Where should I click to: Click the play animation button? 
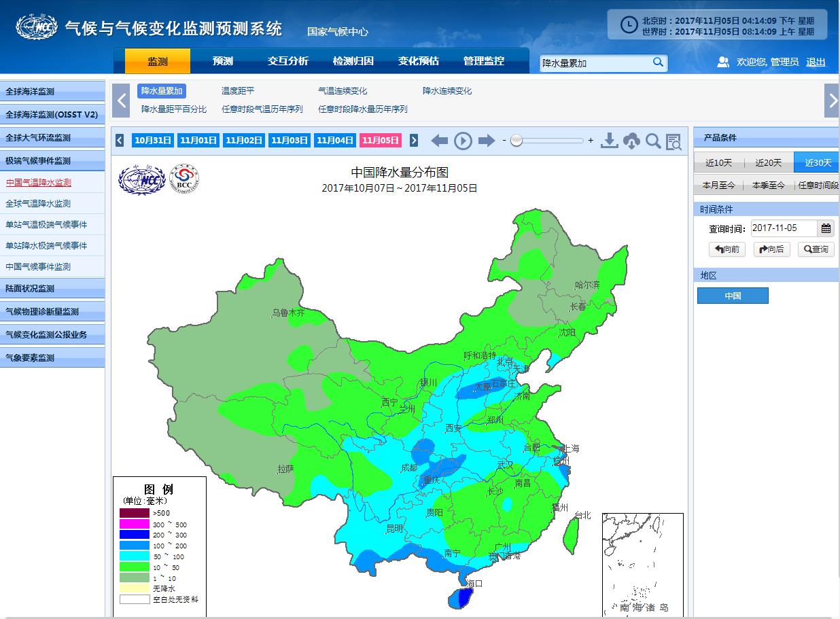463,141
